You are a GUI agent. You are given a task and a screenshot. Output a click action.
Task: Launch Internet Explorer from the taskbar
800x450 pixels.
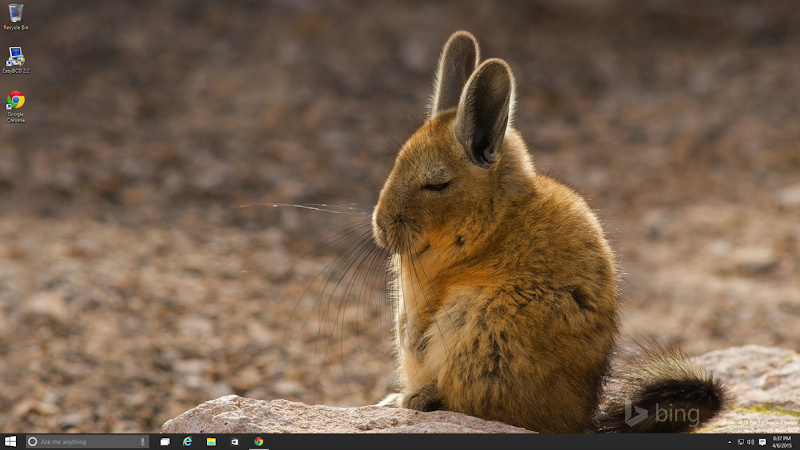(188, 441)
